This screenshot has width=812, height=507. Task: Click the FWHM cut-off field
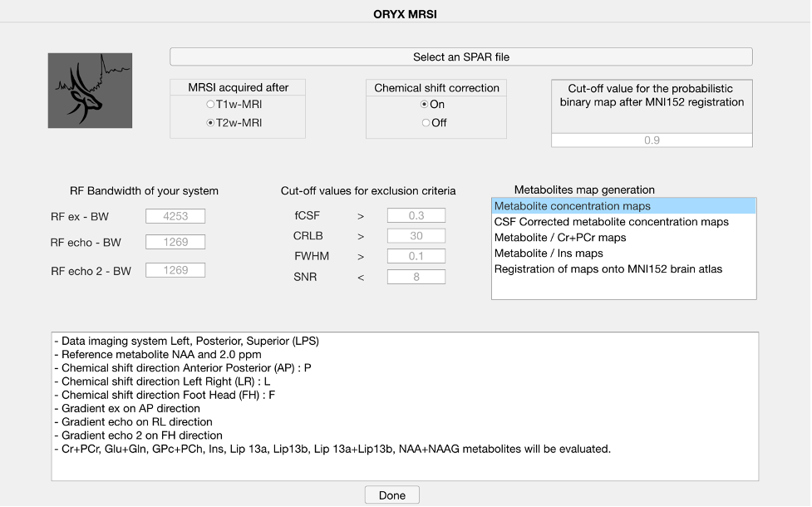[x=416, y=257]
